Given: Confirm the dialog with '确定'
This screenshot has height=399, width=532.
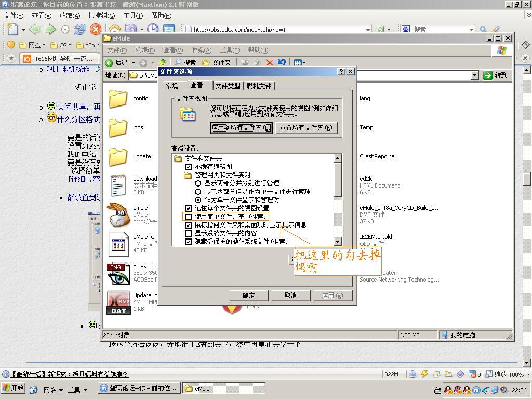Looking at the screenshot, I should tap(249, 296).
